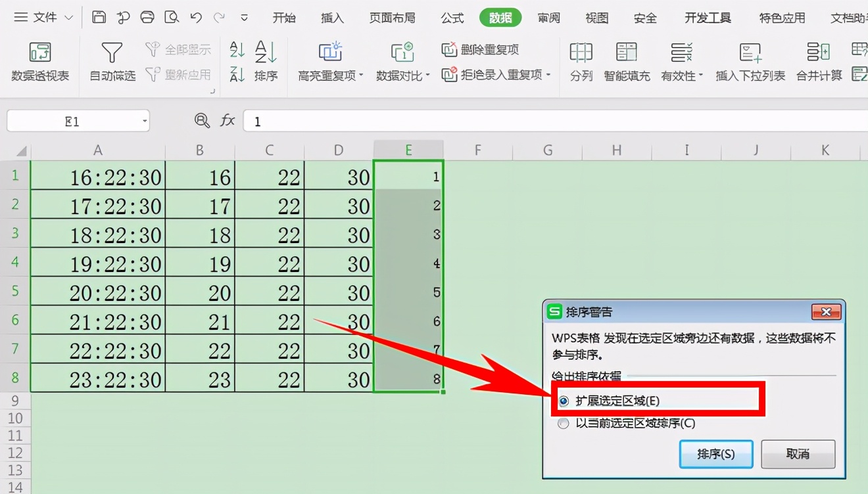This screenshot has height=494, width=868.
Task: Click the formula bar input showing 1
Action: pos(556,122)
